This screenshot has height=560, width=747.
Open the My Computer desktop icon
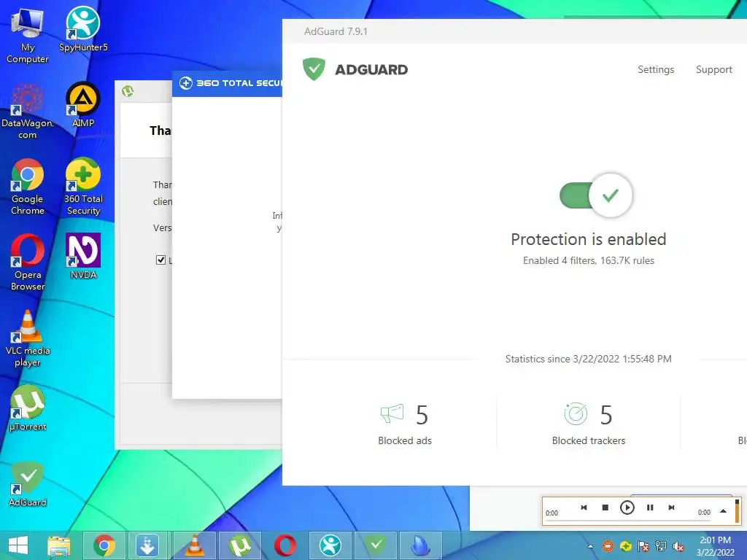tap(28, 35)
